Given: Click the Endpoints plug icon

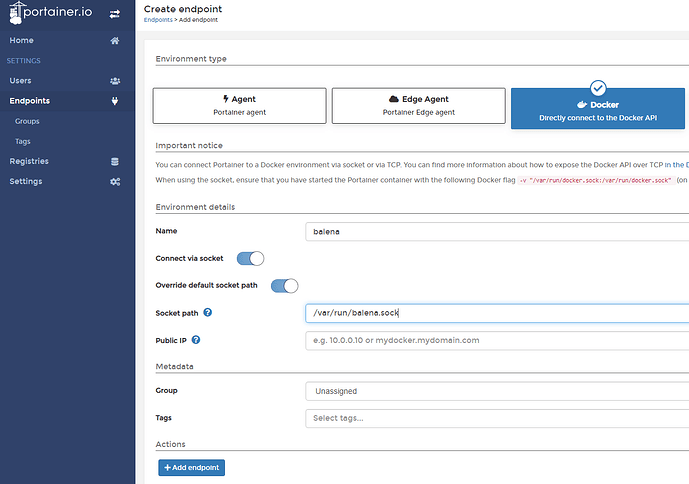Looking at the screenshot, I should point(115,101).
